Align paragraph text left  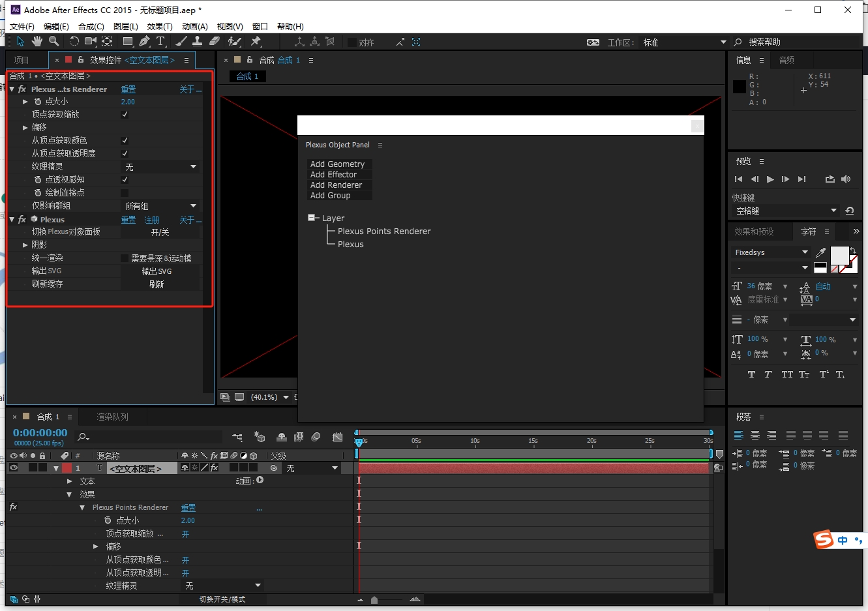tap(739, 436)
